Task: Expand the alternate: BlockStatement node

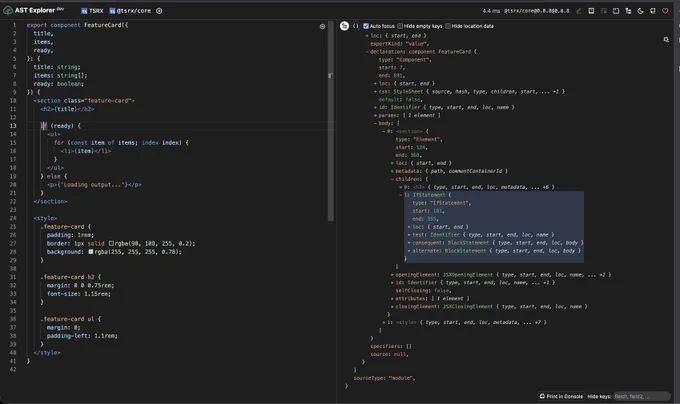Action: point(409,251)
